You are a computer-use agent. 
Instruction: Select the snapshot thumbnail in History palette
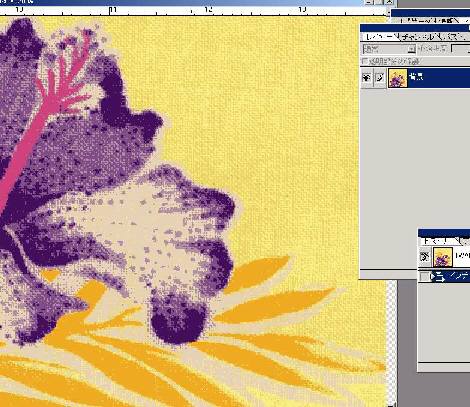coord(443,257)
